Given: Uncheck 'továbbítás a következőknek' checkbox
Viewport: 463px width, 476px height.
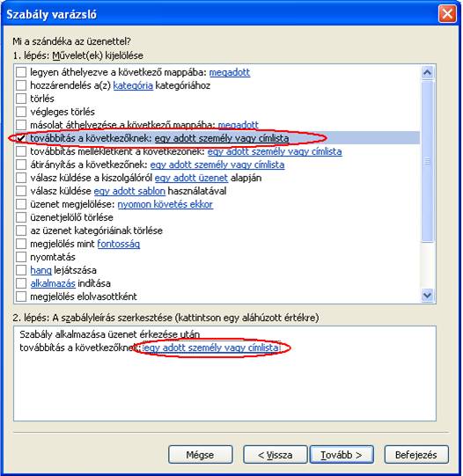Looking at the screenshot, I should click(21, 138).
